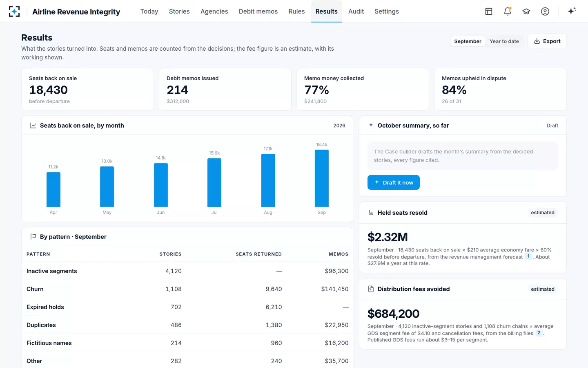The height and width of the screenshot is (368, 588).
Task: Open citation 1 in Held seats resold
Action: [x=528, y=256]
